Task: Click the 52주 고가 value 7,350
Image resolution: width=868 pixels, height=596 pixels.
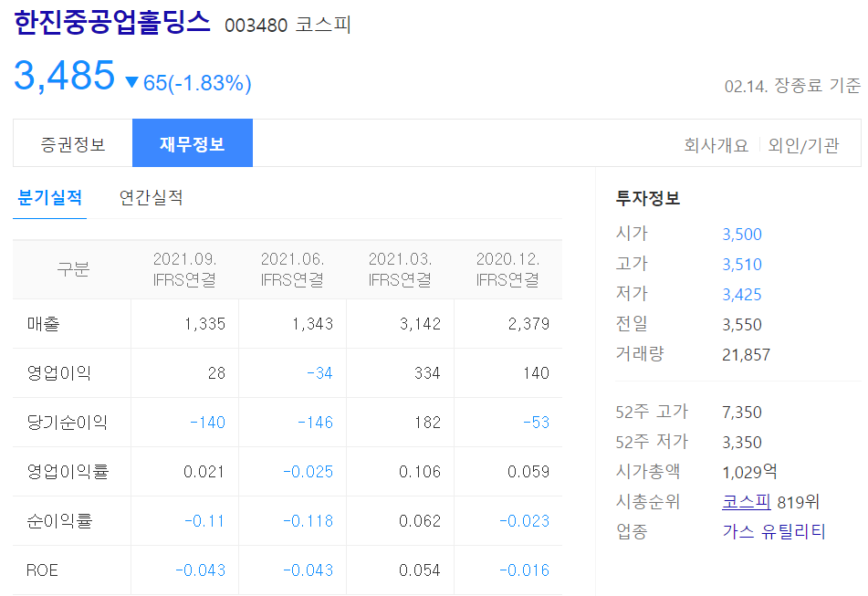Action: point(742,413)
